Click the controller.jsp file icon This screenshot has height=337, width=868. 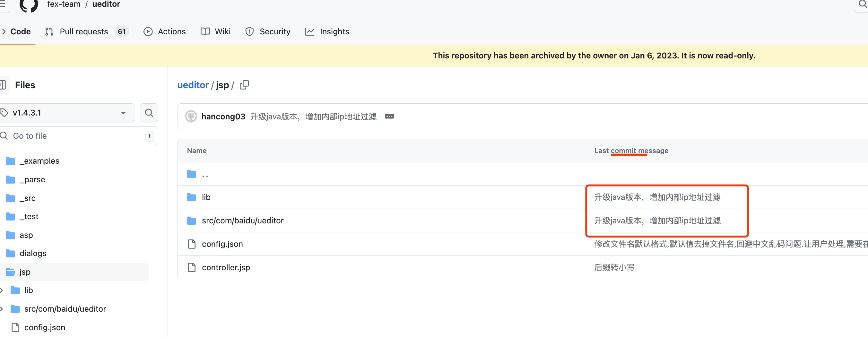tap(191, 267)
